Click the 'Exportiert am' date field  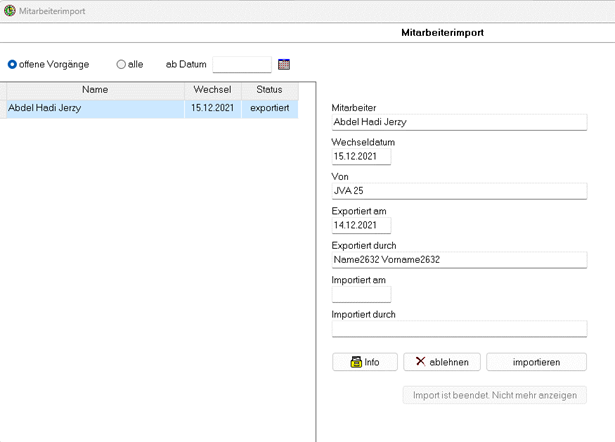[x=361, y=226]
